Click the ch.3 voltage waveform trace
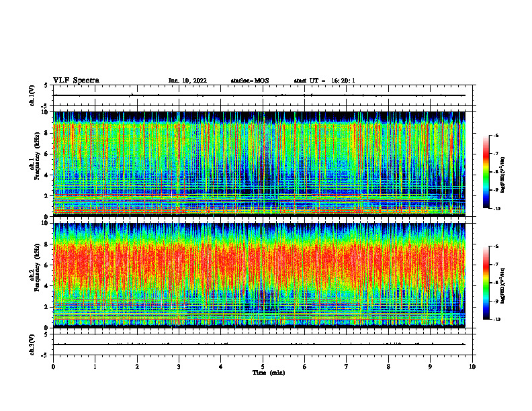The image size is (532, 411). click(x=259, y=345)
